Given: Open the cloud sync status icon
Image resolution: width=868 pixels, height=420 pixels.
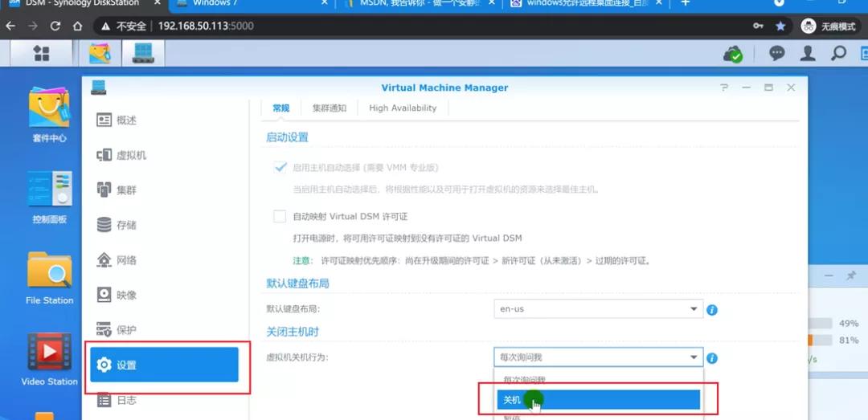Looking at the screenshot, I should [x=733, y=54].
